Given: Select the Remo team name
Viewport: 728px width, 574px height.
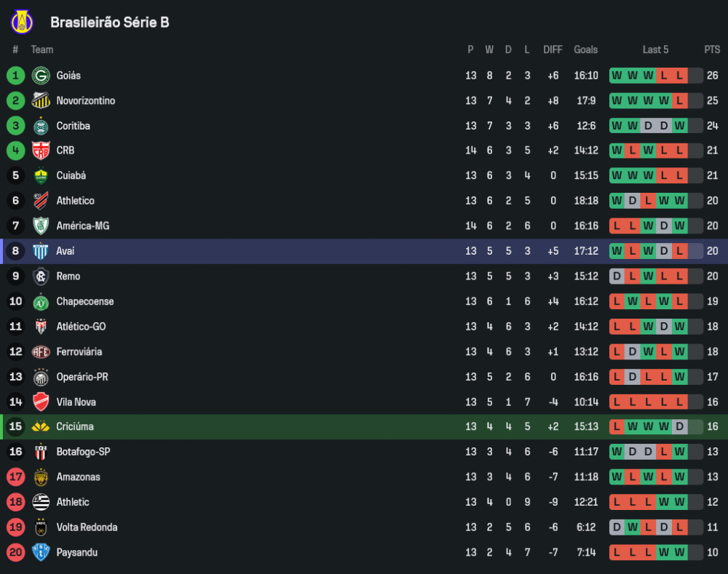Looking at the screenshot, I should click(68, 276).
